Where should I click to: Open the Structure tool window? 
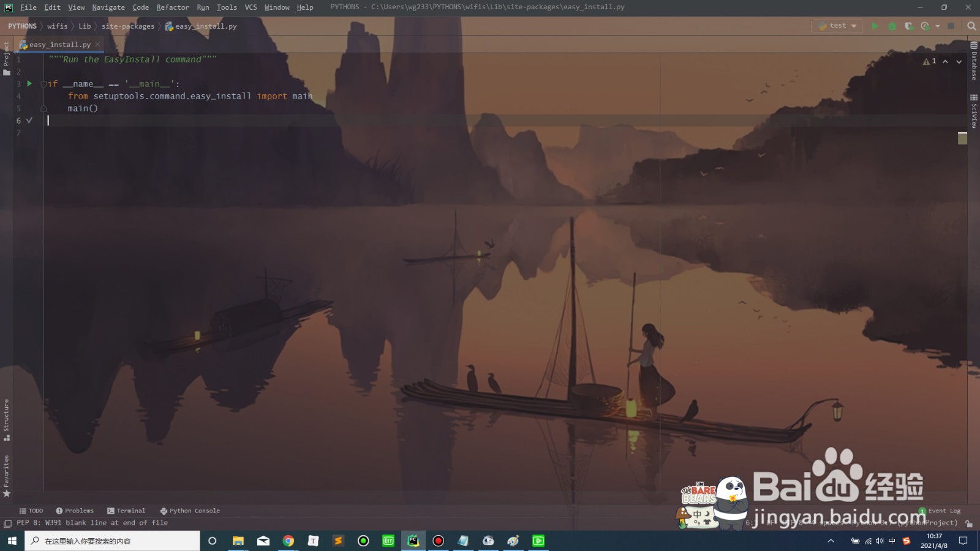(6, 420)
